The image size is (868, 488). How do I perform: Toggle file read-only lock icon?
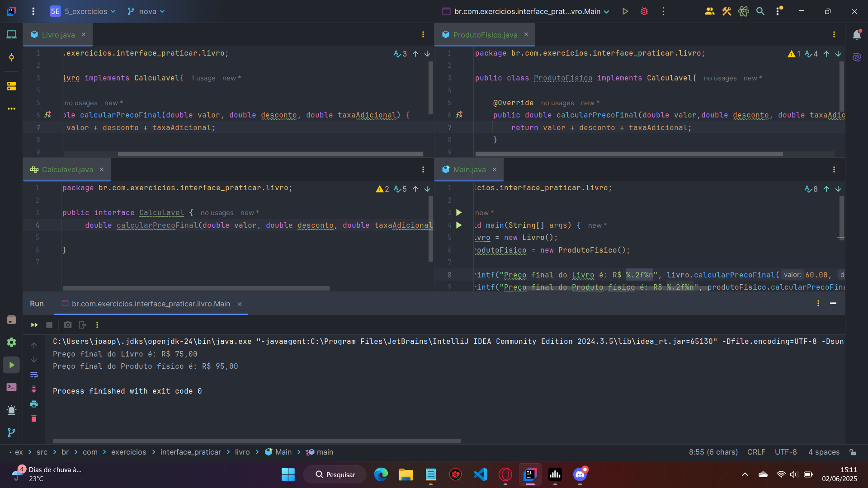[x=853, y=452]
